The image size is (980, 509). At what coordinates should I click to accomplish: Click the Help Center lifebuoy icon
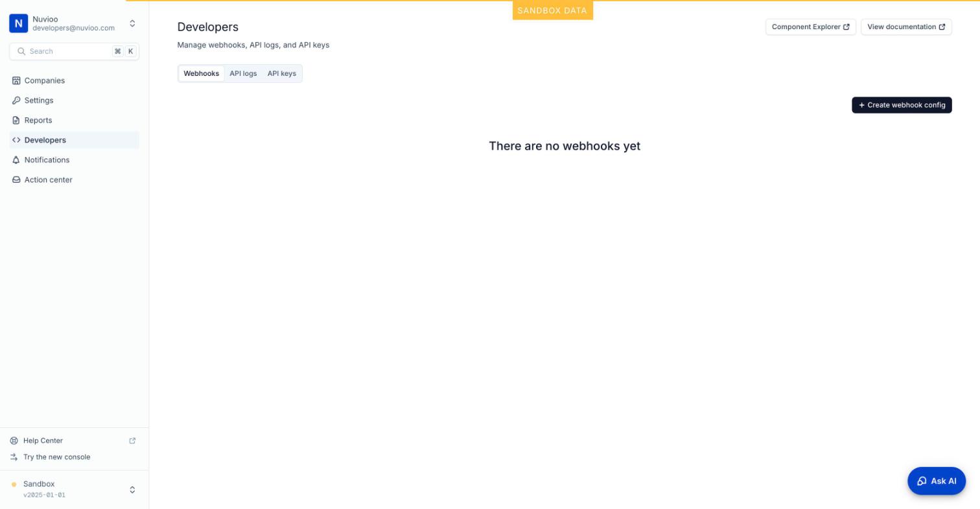click(x=14, y=441)
